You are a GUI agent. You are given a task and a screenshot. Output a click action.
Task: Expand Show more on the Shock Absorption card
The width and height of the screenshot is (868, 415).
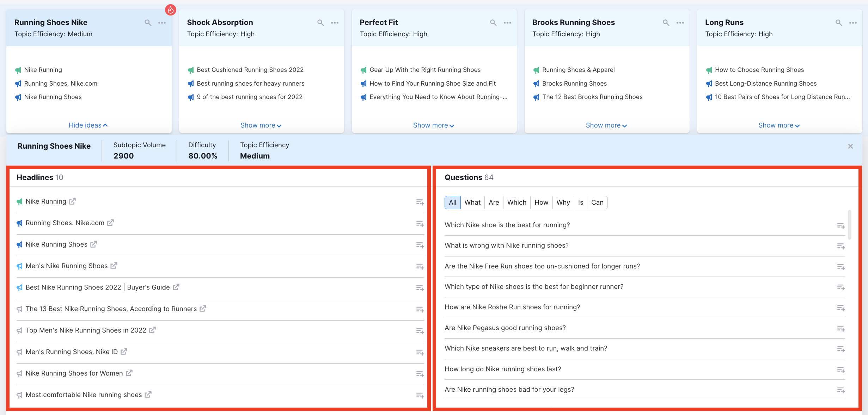261,125
